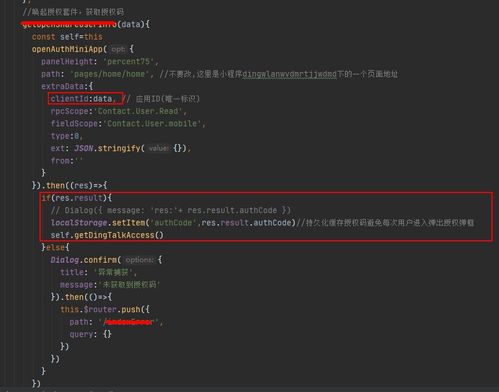Image resolution: width=499 pixels, height=392 pixels.
Task: Click the .then(()=>{ arrow callback line
Action: click(81, 297)
